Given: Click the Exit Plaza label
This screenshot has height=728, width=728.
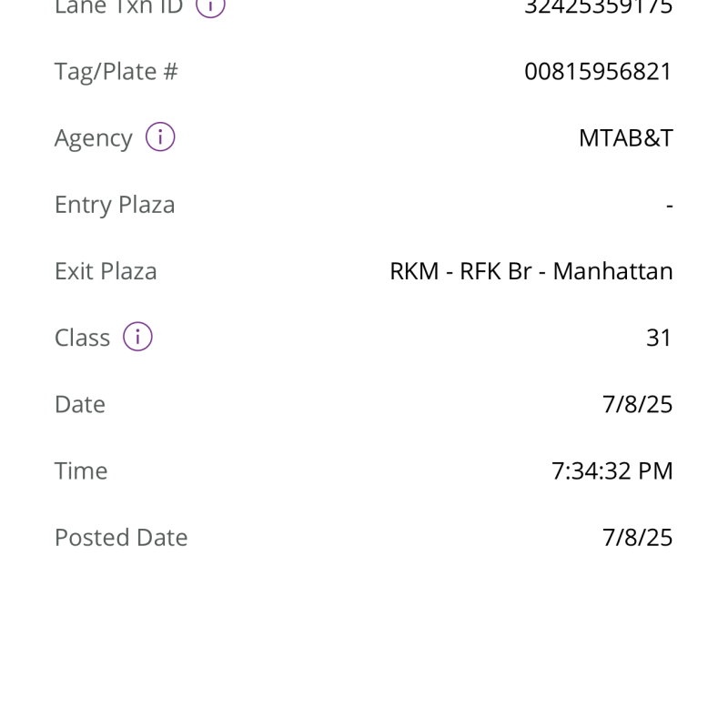Looking at the screenshot, I should 106,271.
